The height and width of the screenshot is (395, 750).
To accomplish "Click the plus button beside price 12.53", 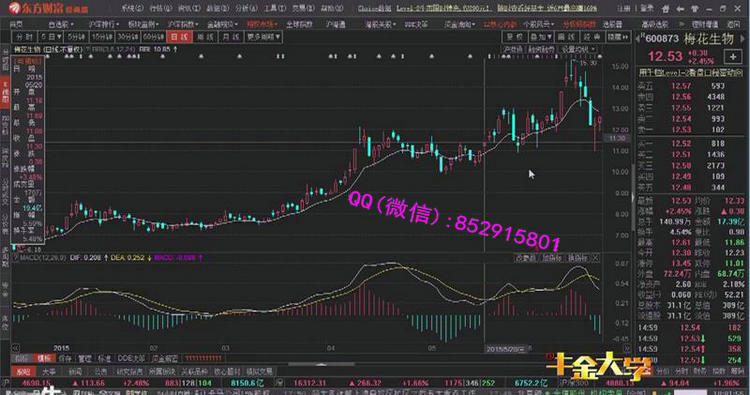I will pos(733,57).
